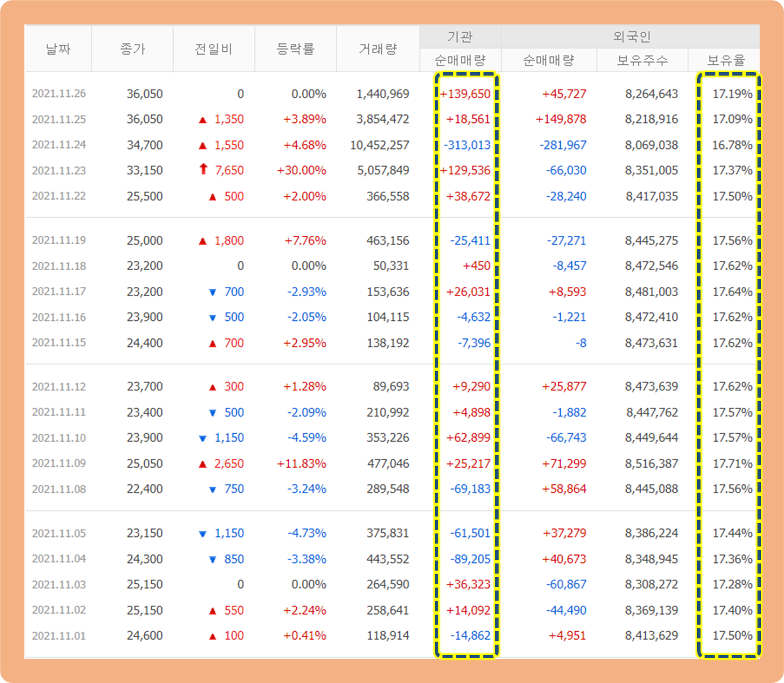Select the date 2021.11.09
The height and width of the screenshot is (683, 784).
(59, 464)
